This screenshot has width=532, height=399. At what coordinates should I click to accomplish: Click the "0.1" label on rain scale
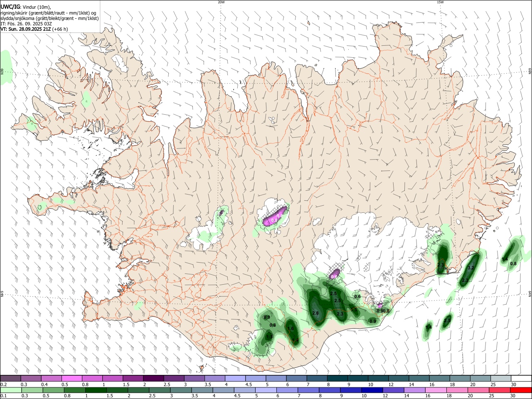coord(3,396)
